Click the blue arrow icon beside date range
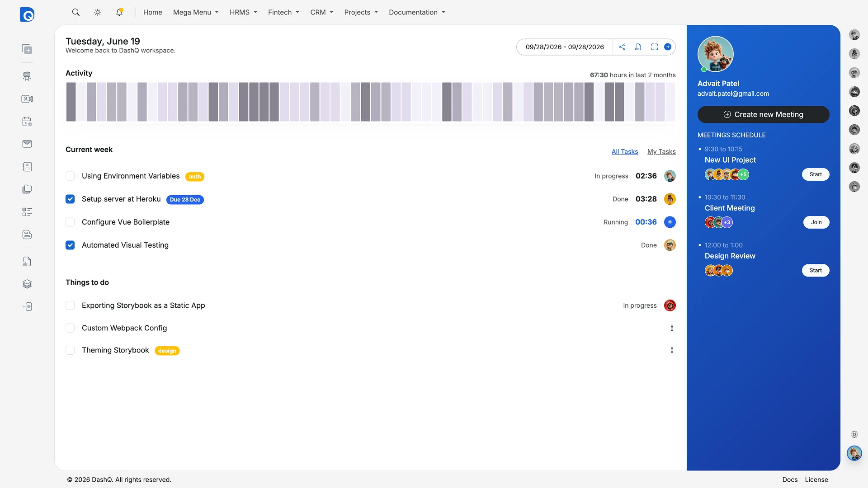Image resolution: width=868 pixels, height=488 pixels. (x=668, y=47)
